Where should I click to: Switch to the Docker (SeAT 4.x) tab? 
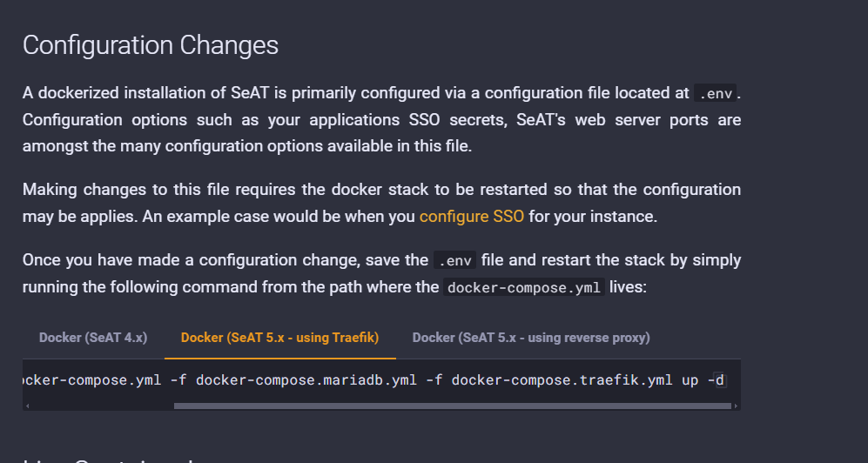[93, 338]
